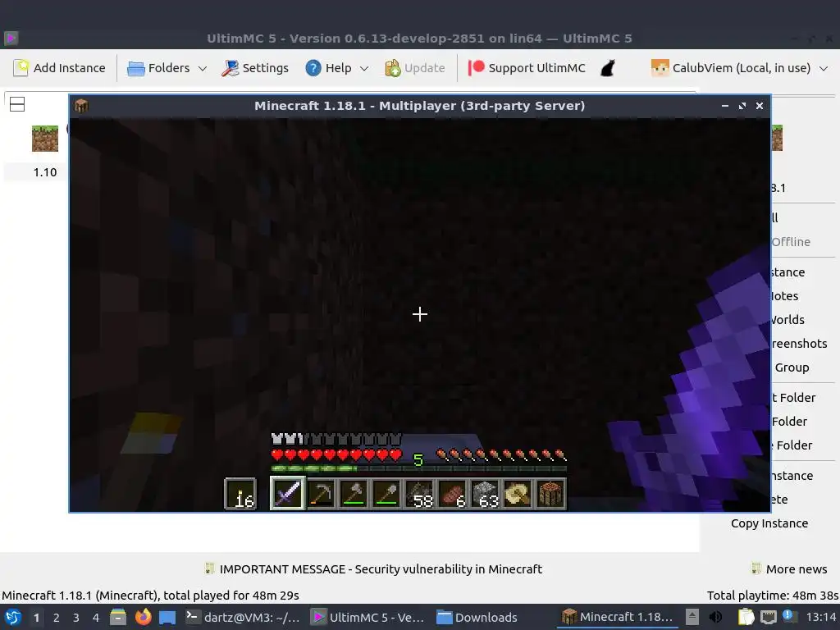Switch to workspace 2
Screen dimensions: 840x630
pos(57,618)
